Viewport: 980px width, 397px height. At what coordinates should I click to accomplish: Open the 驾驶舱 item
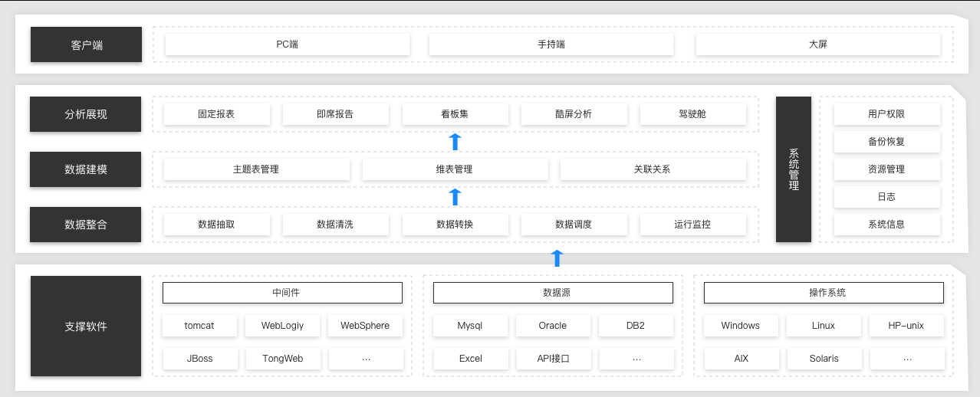point(693,114)
